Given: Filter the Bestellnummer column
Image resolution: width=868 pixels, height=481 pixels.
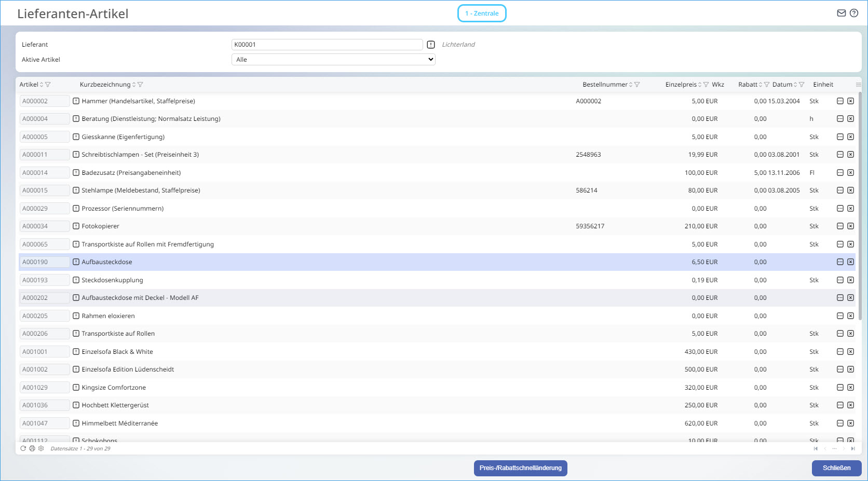Looking at the screenshot, I should [637, 85].
